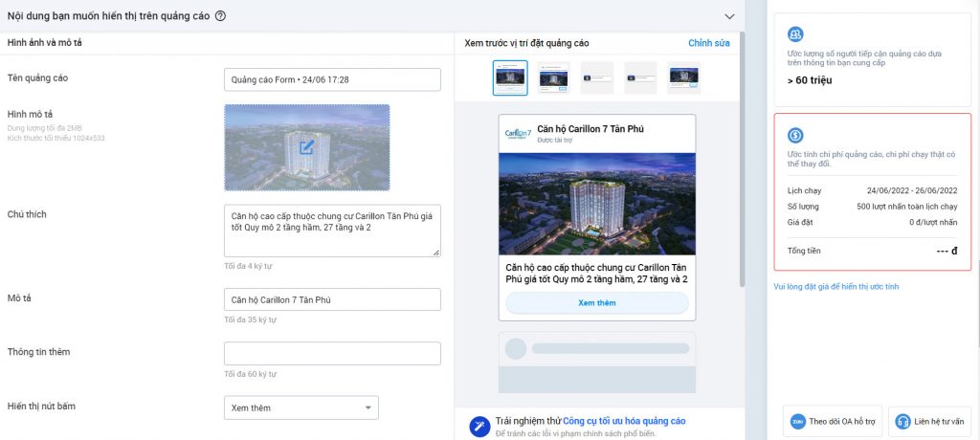Click Xem thêm button in ad preview
Viewport: 980px width, 440px height.
pyautogui.click(x=597, y=302)
